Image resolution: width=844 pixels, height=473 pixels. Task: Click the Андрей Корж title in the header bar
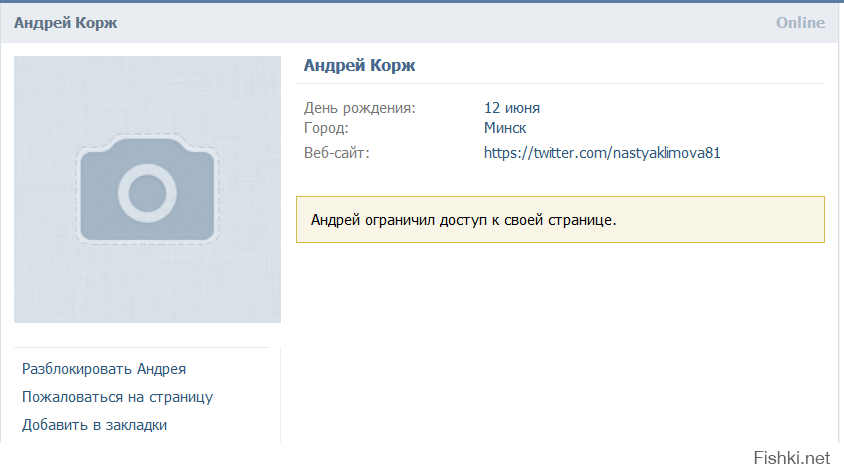pyautogui.click(x=65, y=22)
